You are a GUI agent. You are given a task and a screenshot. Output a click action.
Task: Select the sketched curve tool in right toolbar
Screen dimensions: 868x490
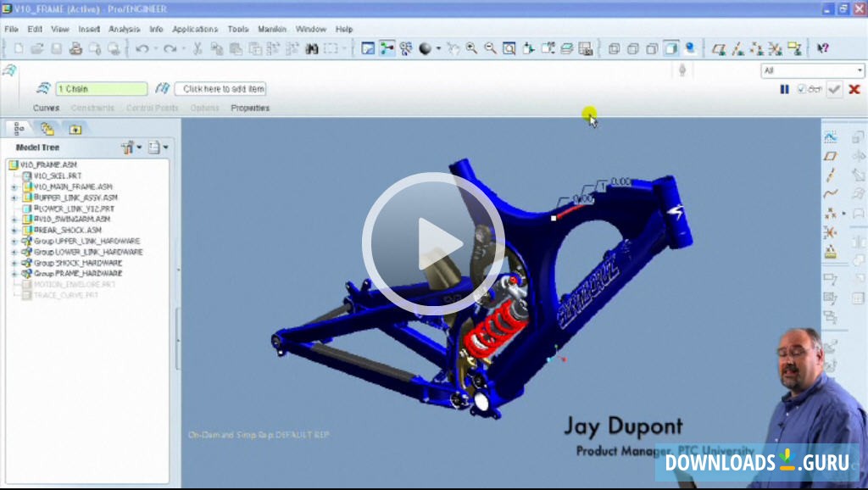[x=830, y=136]
